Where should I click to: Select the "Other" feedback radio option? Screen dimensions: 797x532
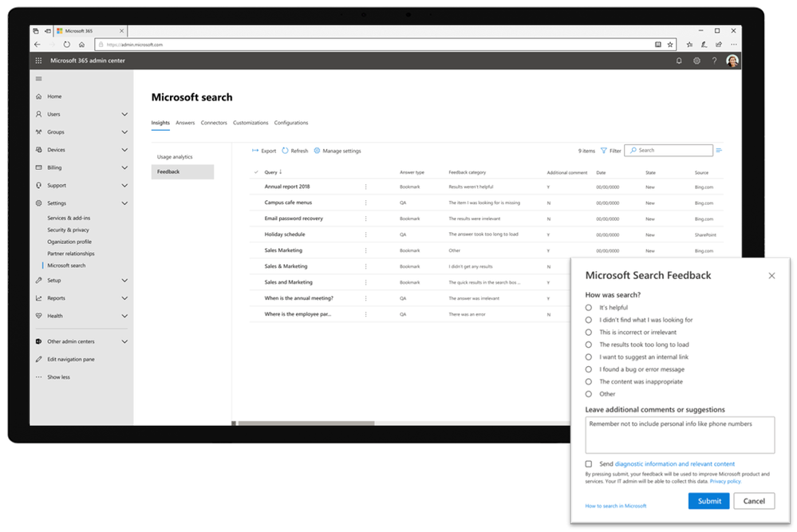click(x=588, y=394)
